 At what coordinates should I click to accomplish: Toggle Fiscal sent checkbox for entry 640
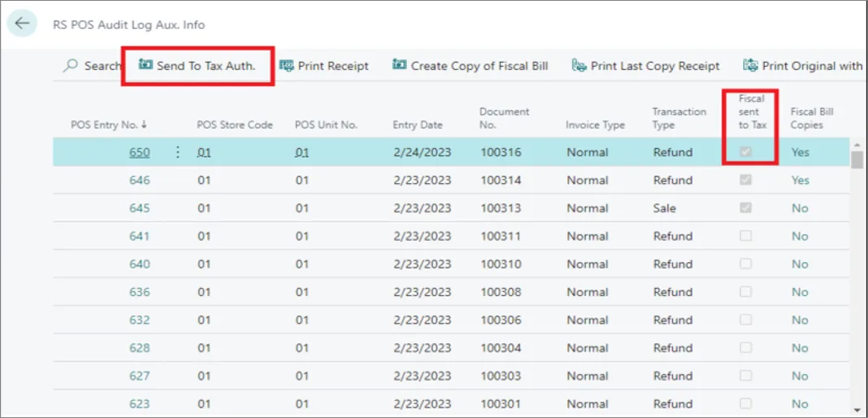tap(745, 263)
